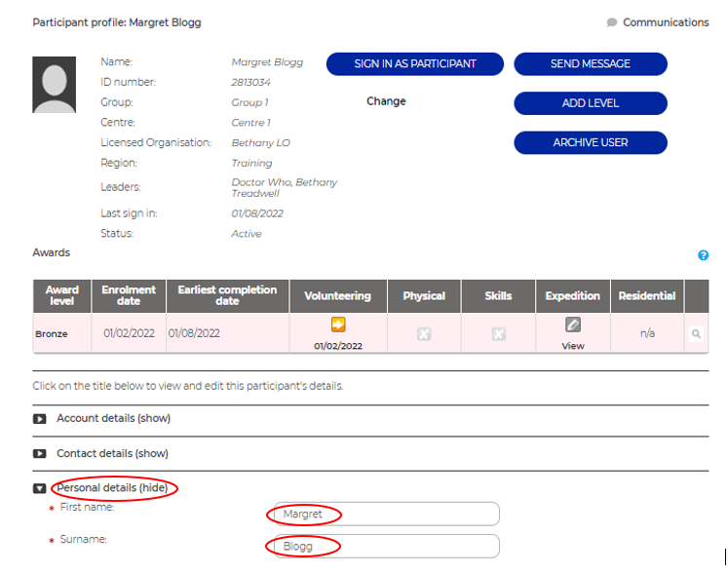Click the Skills column header
The width and height of the screenshot is (728, 574).
[498, 296]
